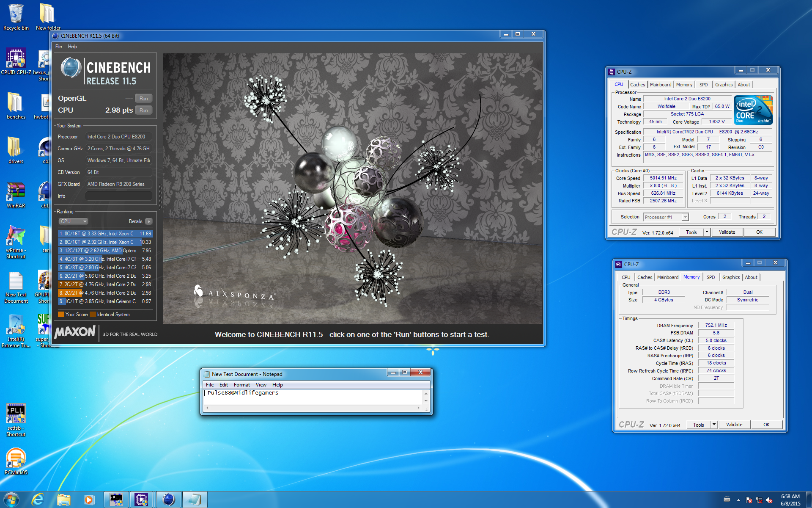812x508 pixels.
Task: Switch to the Notepad taskbar button
Action: click(195, 500)
